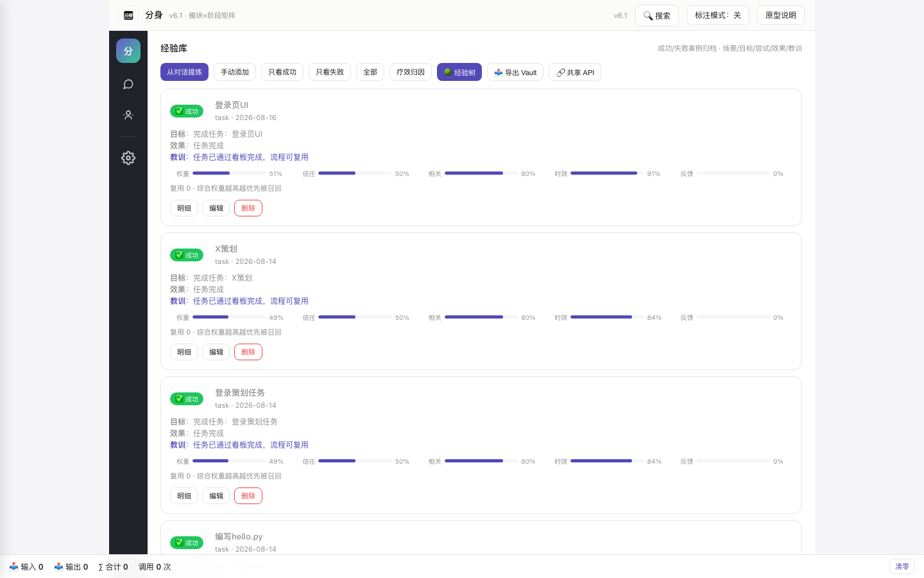Image resolution: width=924 pixels, height=578 pixels.
Task: Filter by 只看失败
Action: coord(330,72)
